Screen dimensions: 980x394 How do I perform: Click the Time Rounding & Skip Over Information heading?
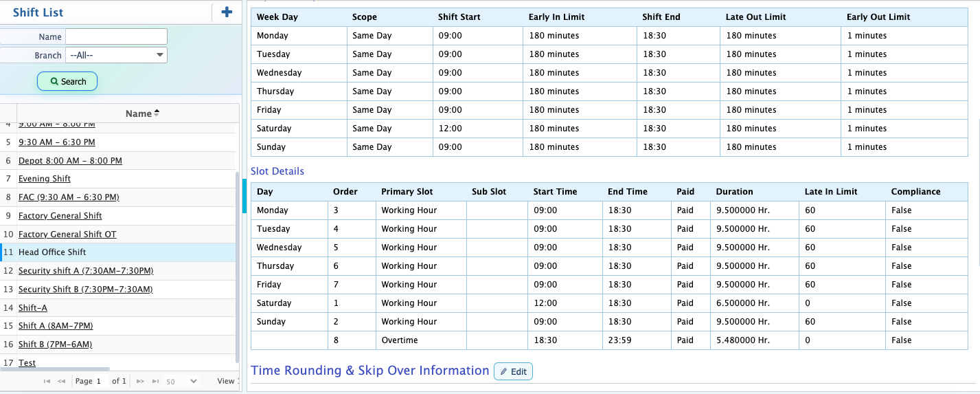point(370,371)
